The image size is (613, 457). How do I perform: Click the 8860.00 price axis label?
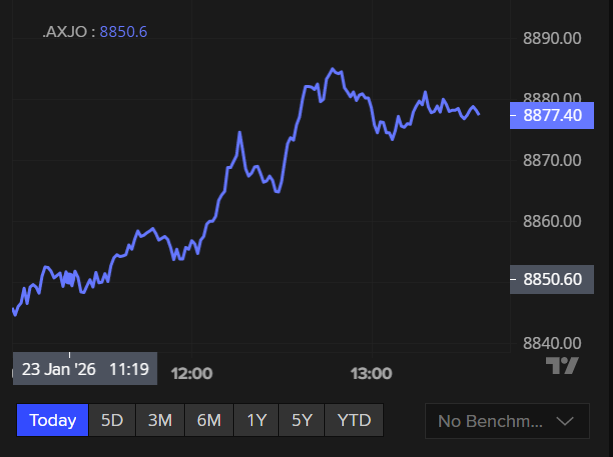click(552, 220)
